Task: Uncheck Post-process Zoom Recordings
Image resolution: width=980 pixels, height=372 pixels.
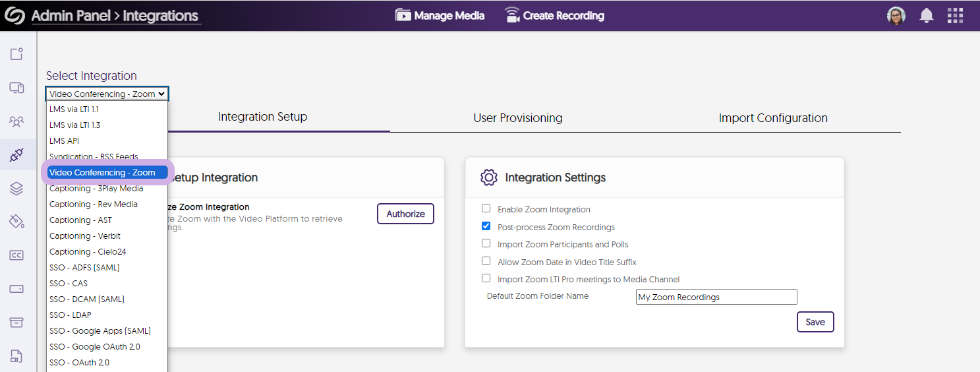Action: pos(486,226)
